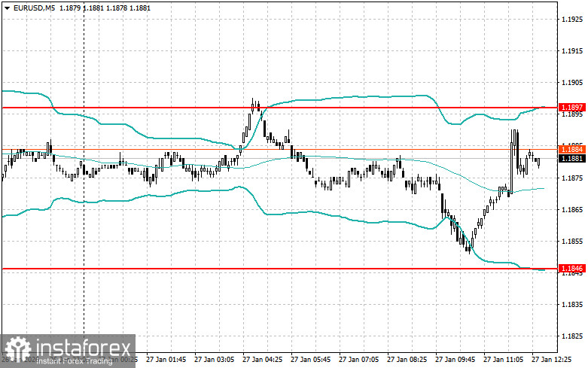Click the 27 Jan 12:25 time label

pos(551,360)
